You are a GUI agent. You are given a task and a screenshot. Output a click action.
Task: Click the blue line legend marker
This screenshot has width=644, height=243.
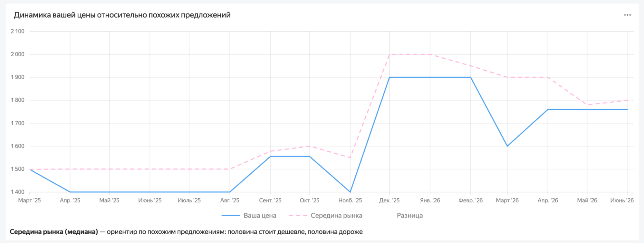point(231,216)
